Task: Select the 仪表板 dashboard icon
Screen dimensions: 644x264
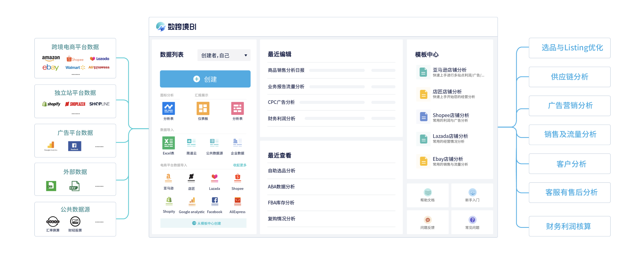Action: [203, 108]
